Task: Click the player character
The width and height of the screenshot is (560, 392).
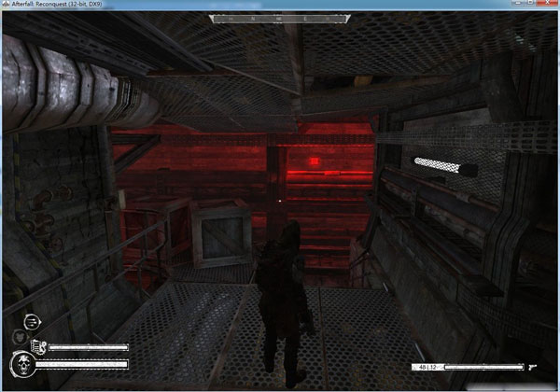Action: 284,303
